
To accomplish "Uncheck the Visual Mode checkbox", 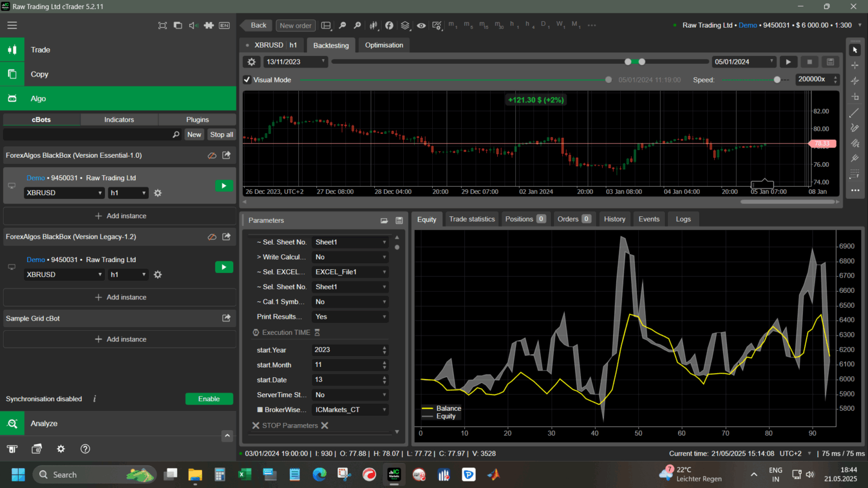I will pos(247,80).
